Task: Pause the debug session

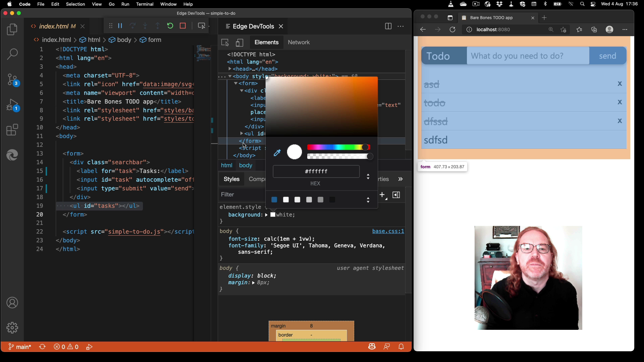Action: (x=120, y=26)
